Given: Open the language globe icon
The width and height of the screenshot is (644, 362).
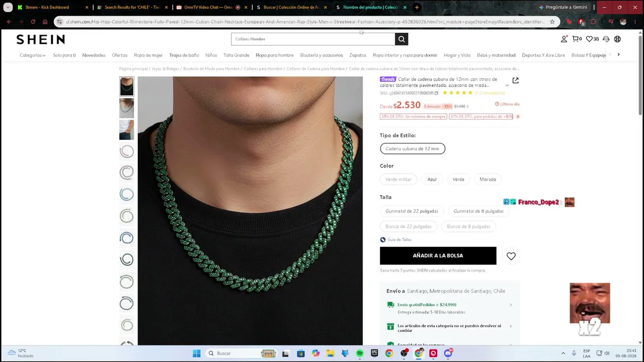Looking at the screenshot, I should coord(617,39).
